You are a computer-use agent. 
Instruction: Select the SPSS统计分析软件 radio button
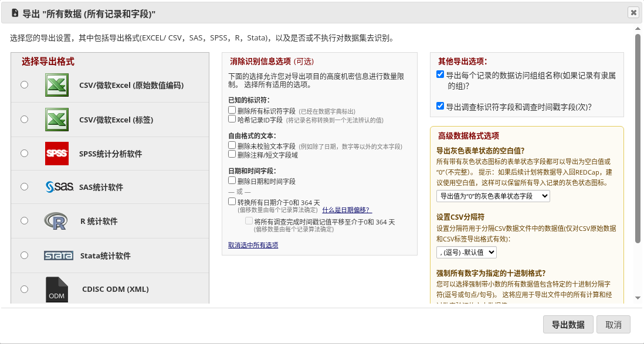tap(25, 153)
